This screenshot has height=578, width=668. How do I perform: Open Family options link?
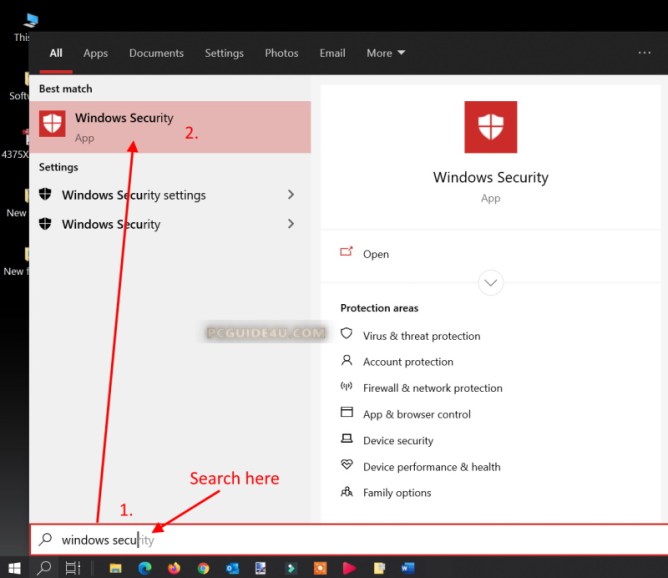(x=397, y=493)
